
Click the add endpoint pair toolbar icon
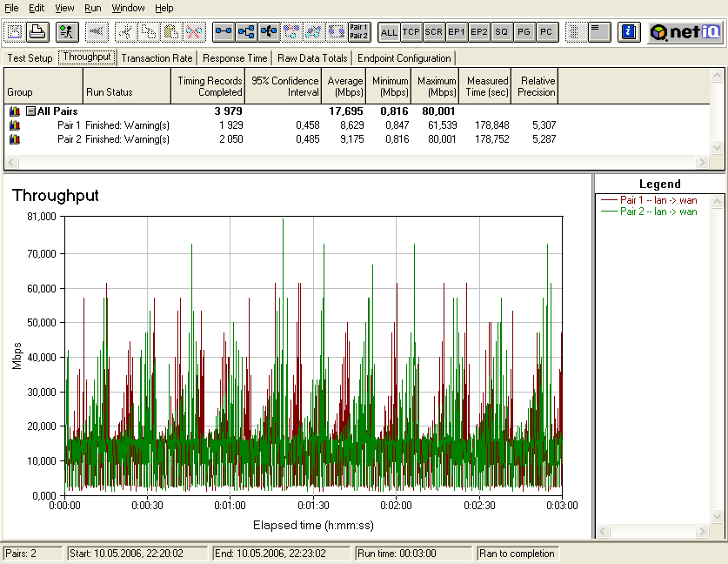point(224,32)
